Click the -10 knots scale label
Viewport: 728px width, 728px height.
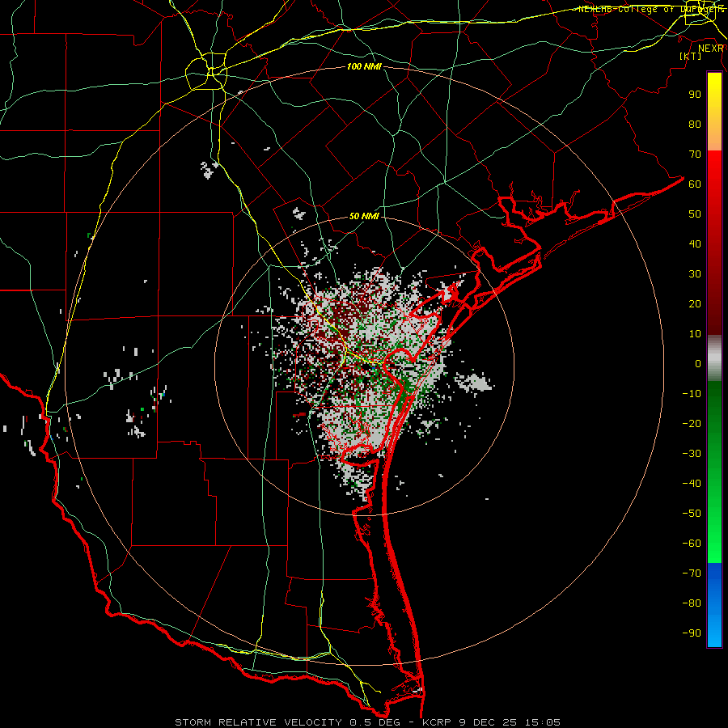[x=692, y=394]
